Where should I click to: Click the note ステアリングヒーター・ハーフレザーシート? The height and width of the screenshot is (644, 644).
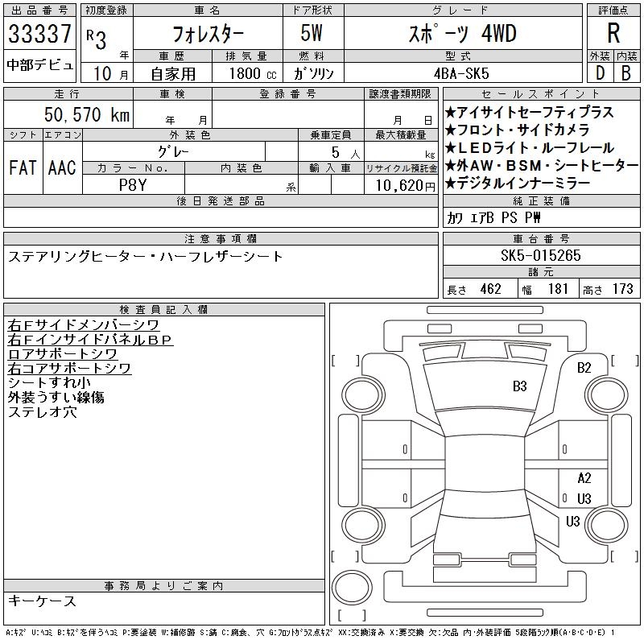tap(146, 257)
